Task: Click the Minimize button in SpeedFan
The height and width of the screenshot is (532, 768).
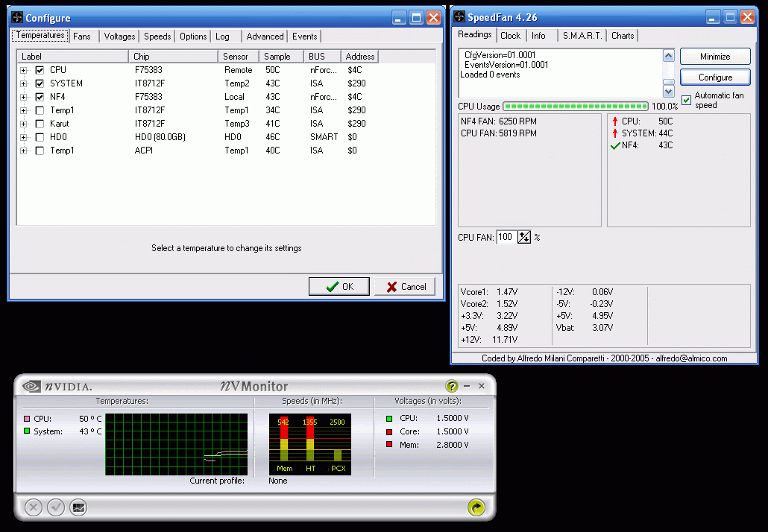Action: click(715, 57)
